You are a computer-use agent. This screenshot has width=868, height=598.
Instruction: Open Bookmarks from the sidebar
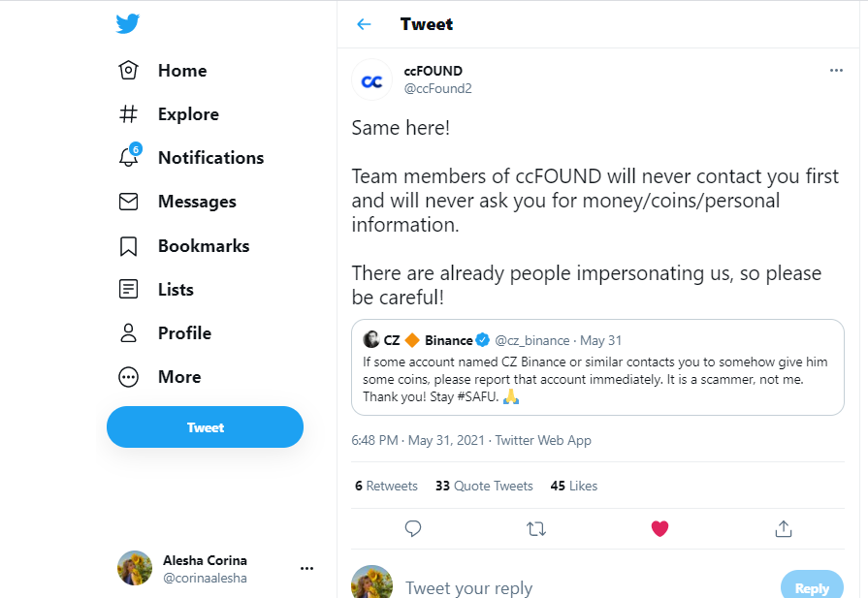pyautogui.click(x=184, y=245)
